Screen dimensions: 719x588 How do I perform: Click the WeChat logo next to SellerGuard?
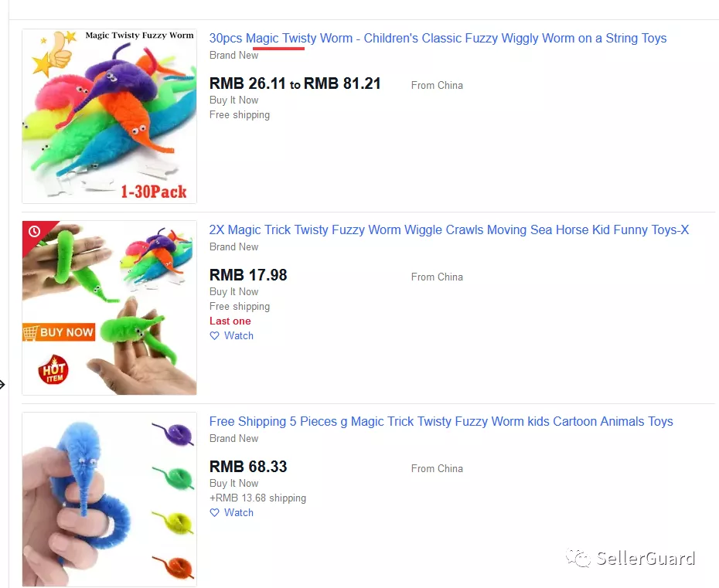[579, 558]
